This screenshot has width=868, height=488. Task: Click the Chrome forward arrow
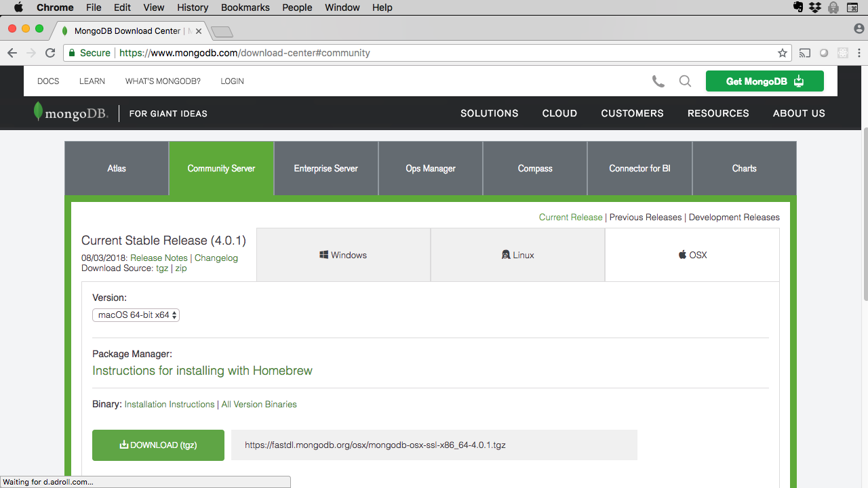point(31,53)
